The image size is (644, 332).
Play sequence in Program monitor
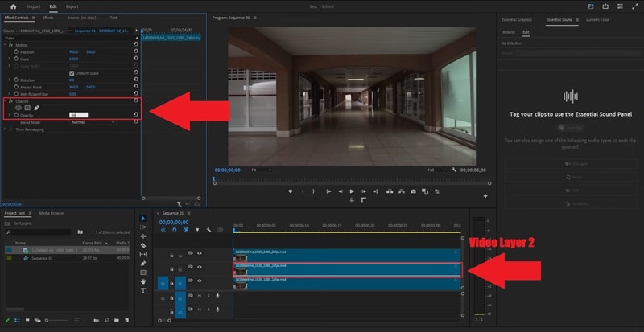tap(352, 191)
